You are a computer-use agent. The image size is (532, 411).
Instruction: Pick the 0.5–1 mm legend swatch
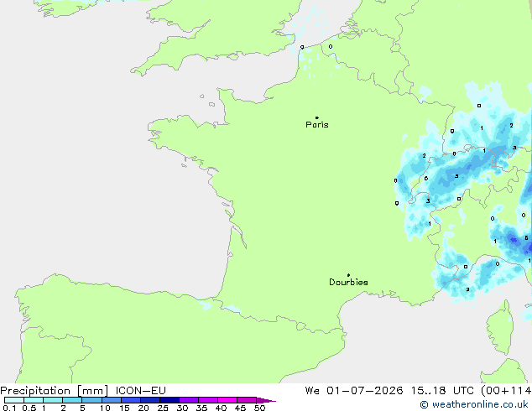point(34,400)
